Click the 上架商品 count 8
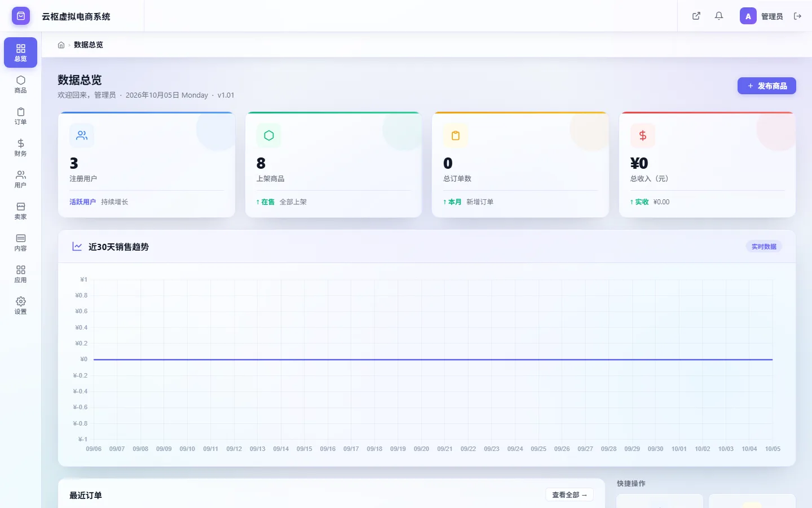The width and height of the screenshot is (812, 508). point(261,164)
